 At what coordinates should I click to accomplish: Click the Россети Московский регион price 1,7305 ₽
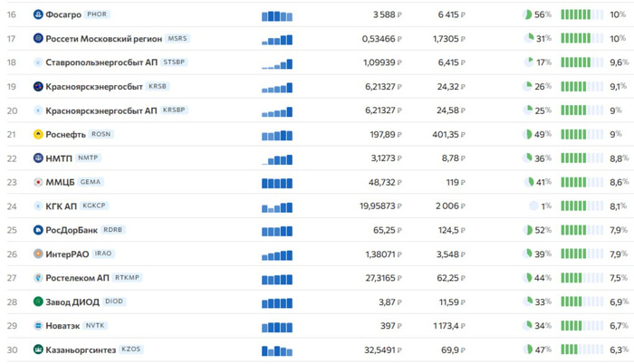(x=449, y=38)
